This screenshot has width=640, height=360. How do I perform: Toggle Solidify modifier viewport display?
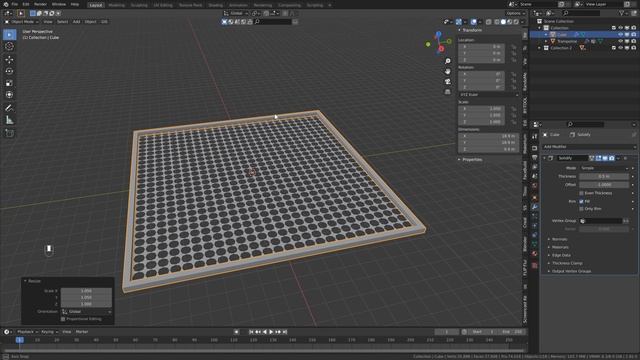tap(605, 158)
